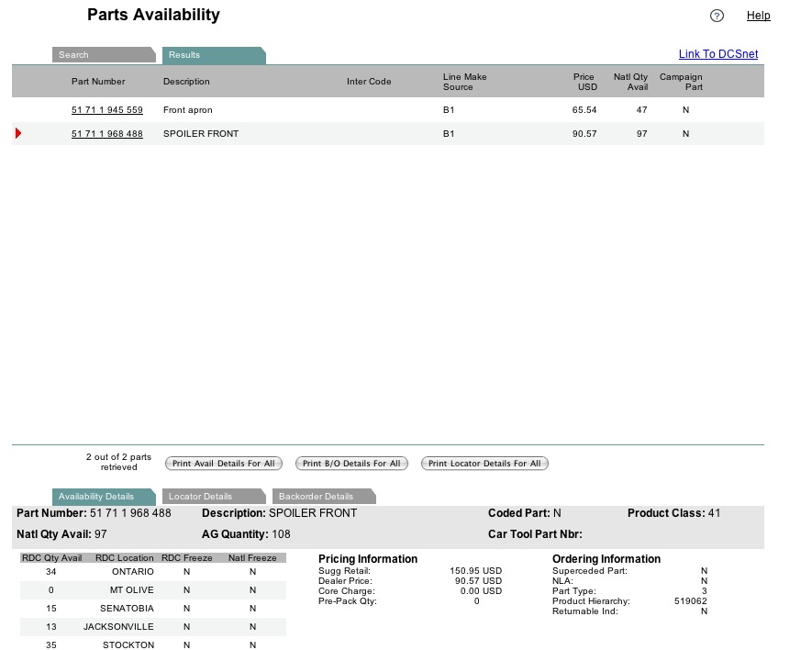Open part number 51 71 1 945 559
Screen dimensions: 812x650
[x=107, y=110]
